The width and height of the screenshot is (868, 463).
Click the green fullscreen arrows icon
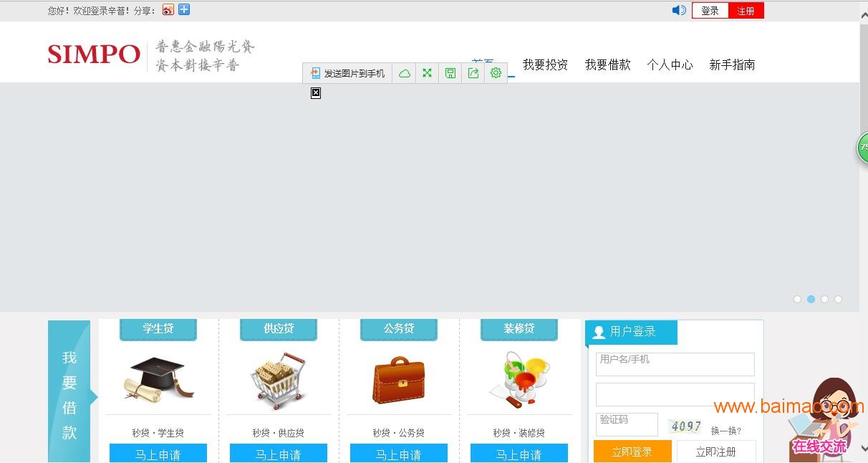pyautogui.click(x=428, y=73)
